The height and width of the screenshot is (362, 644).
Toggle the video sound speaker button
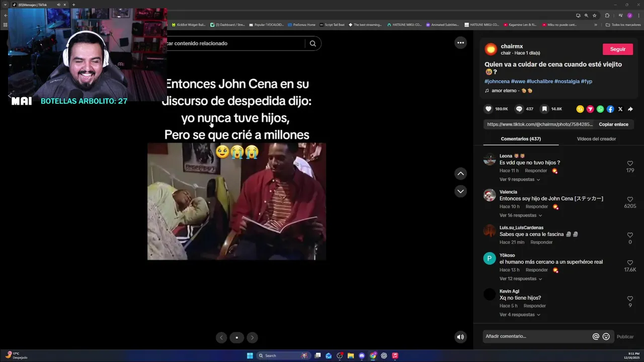[460, 337]
